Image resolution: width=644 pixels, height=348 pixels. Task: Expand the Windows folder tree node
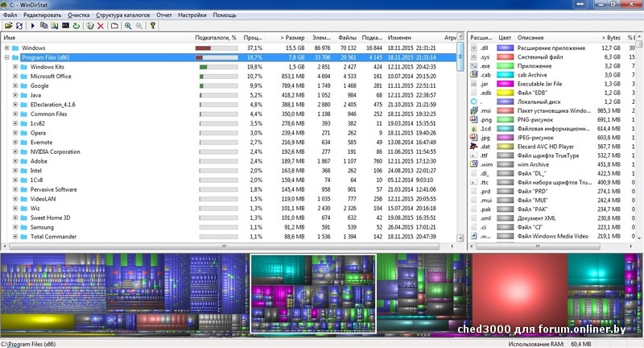tap(6, 48)
